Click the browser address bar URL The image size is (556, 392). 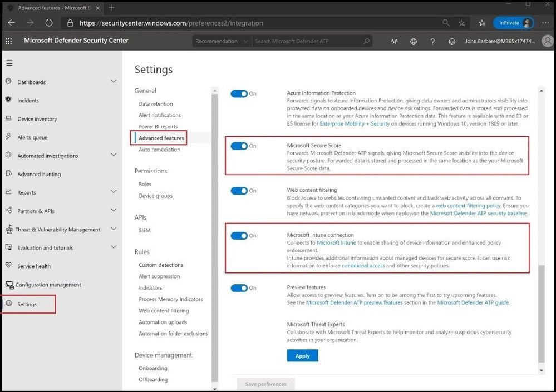171,23
